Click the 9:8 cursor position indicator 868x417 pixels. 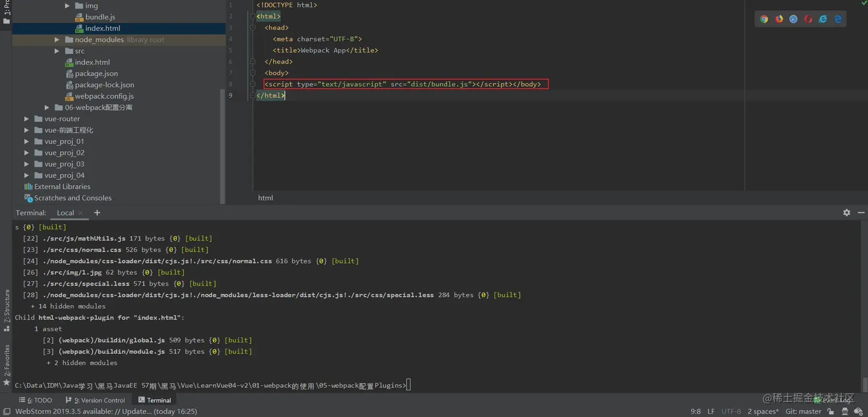(x=695, y=411)
